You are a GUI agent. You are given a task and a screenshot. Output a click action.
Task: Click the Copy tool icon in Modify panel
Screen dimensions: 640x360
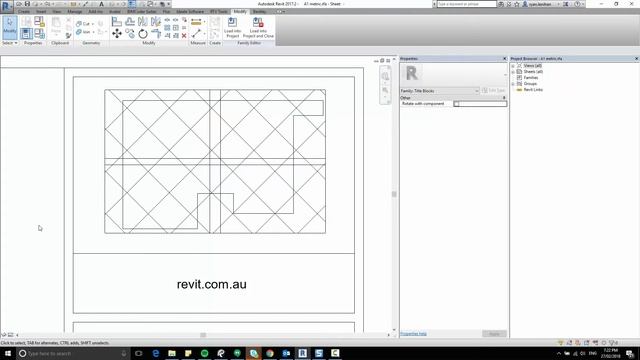(130, 34)
